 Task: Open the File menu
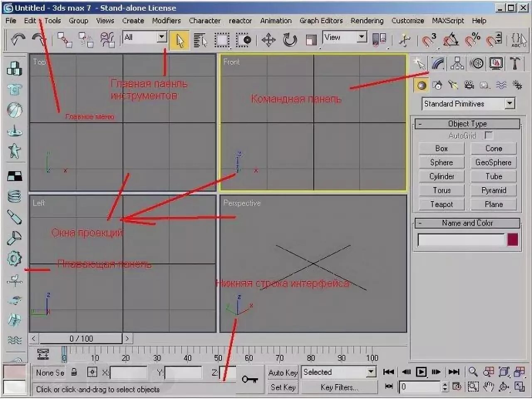click(11, 20)
